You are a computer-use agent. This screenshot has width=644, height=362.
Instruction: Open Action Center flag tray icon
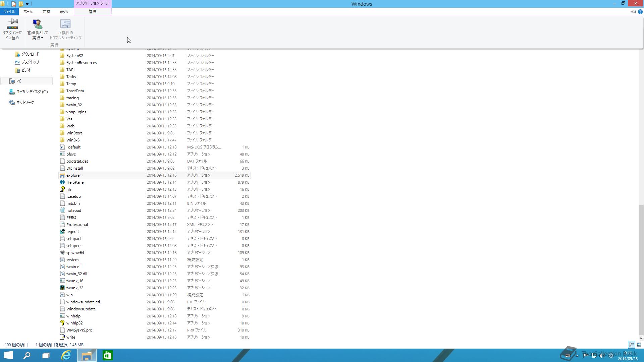[x=585, y=355]
